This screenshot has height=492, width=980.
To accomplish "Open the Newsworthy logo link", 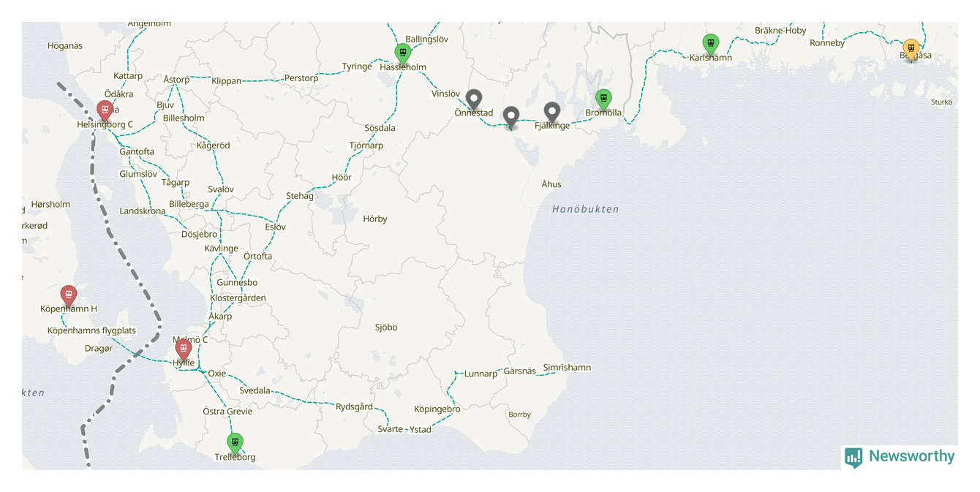I will pos(900,457).
